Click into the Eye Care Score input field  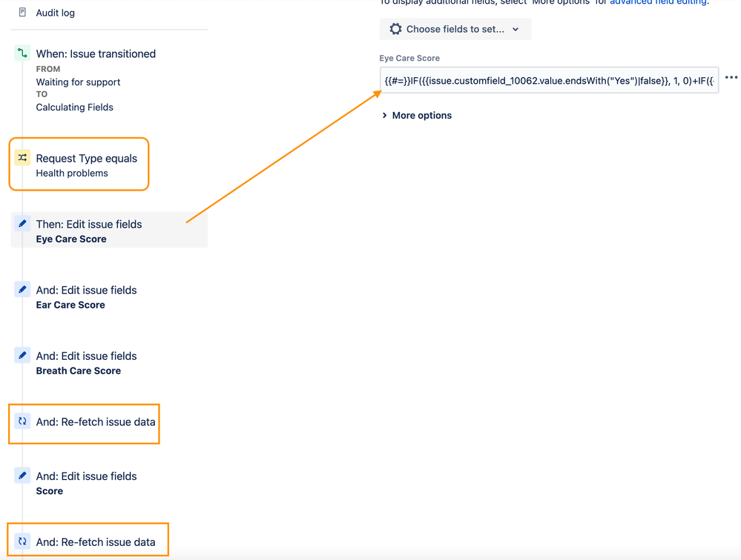[549, 80]
